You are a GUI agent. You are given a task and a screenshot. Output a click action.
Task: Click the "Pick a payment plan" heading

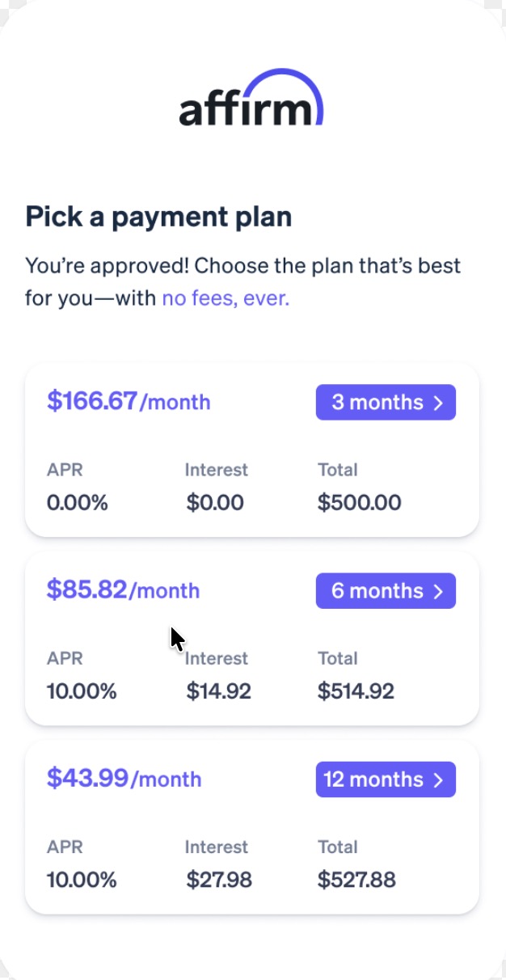coord(158,217)
